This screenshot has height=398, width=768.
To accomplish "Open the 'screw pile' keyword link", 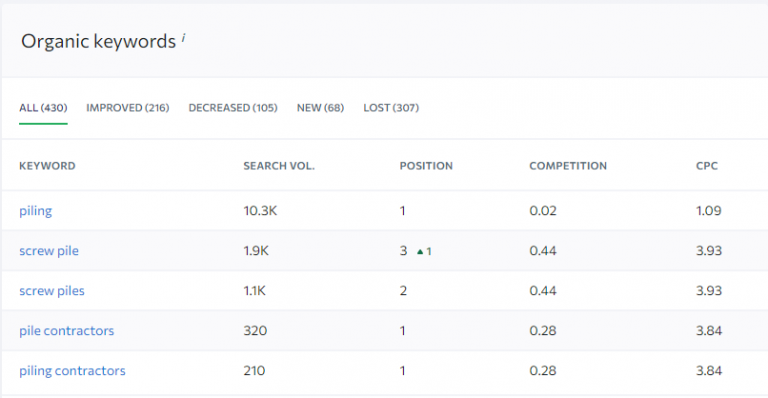I will [x=49, y=251].
